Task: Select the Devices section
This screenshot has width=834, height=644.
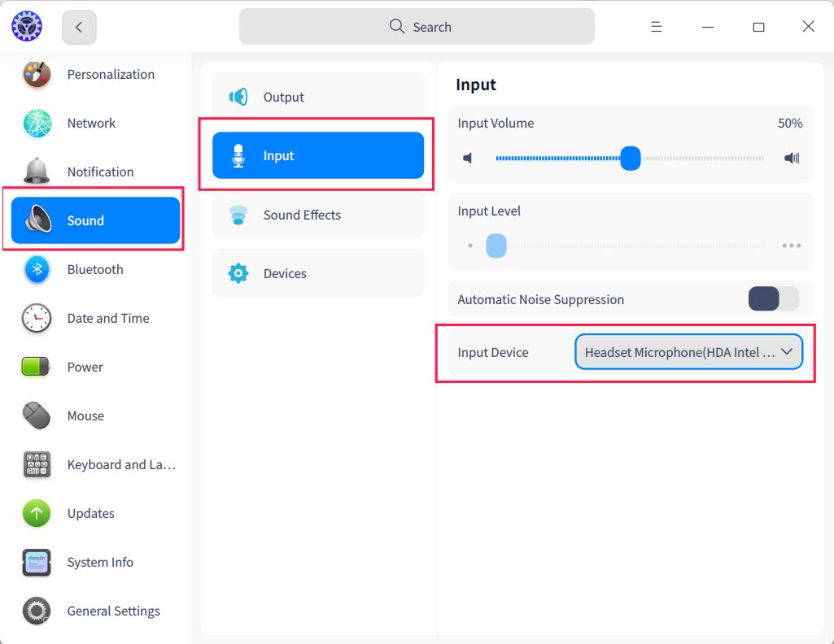Action: (x=318, y=273)
